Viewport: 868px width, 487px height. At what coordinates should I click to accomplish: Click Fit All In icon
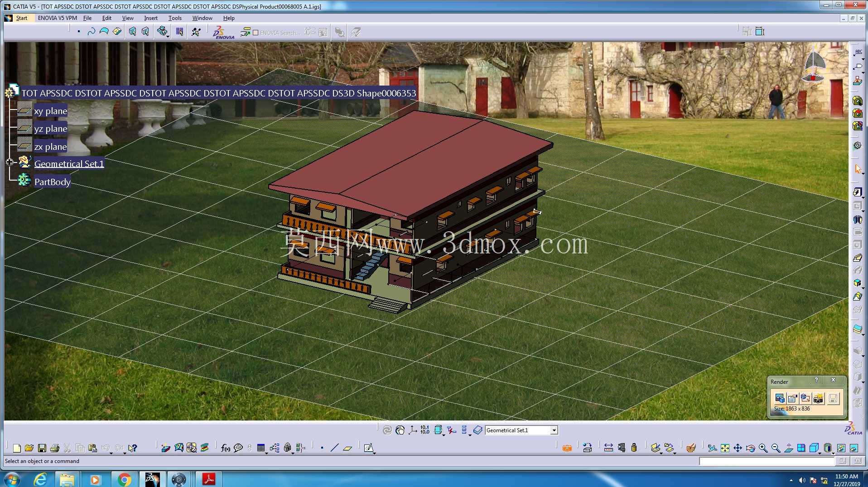725,448
